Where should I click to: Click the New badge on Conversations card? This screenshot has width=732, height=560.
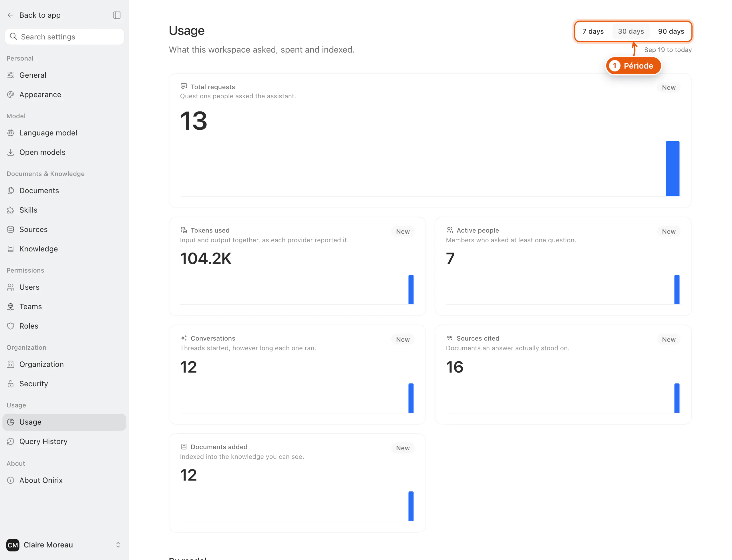coord(403,339)
